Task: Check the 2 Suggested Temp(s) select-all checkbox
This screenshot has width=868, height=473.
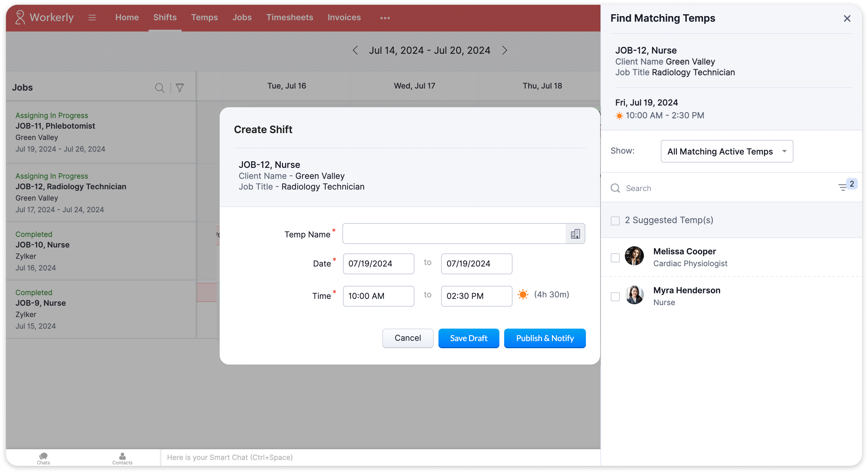Action: 615,221
